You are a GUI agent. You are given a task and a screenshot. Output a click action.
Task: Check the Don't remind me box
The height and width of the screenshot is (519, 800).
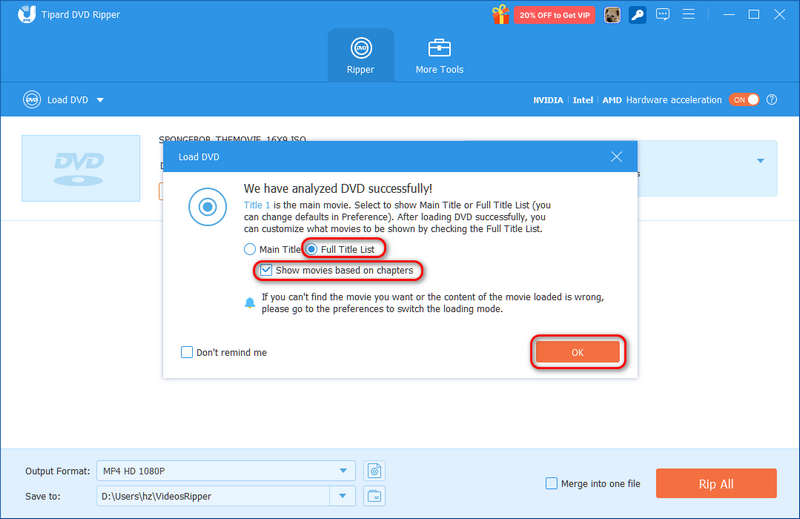pyautogui.click(x=187, y=352)
